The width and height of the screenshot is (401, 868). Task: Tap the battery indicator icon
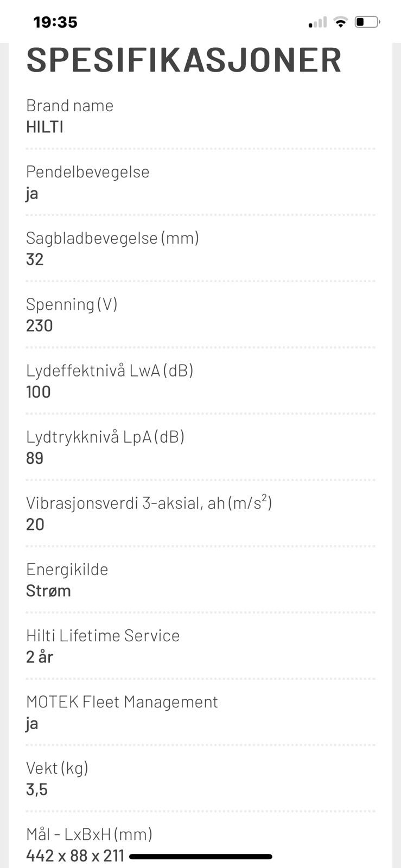point(367,22)
